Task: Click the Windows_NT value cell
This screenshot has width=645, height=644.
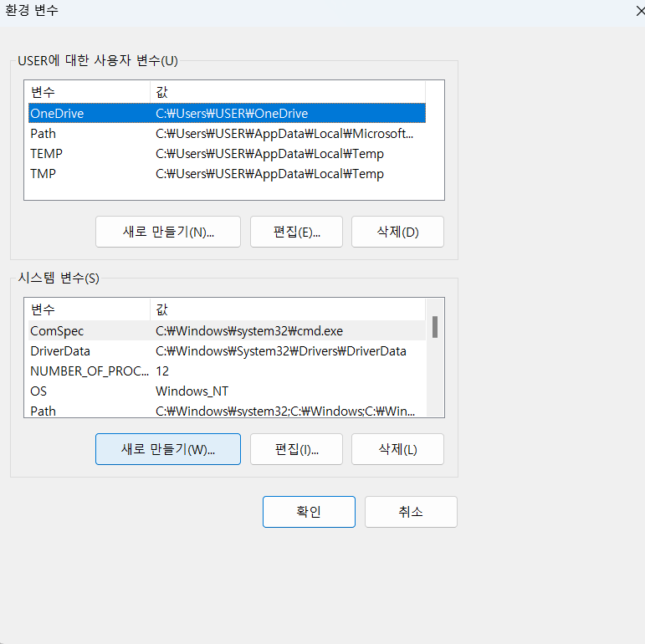Action: (192, 391)
